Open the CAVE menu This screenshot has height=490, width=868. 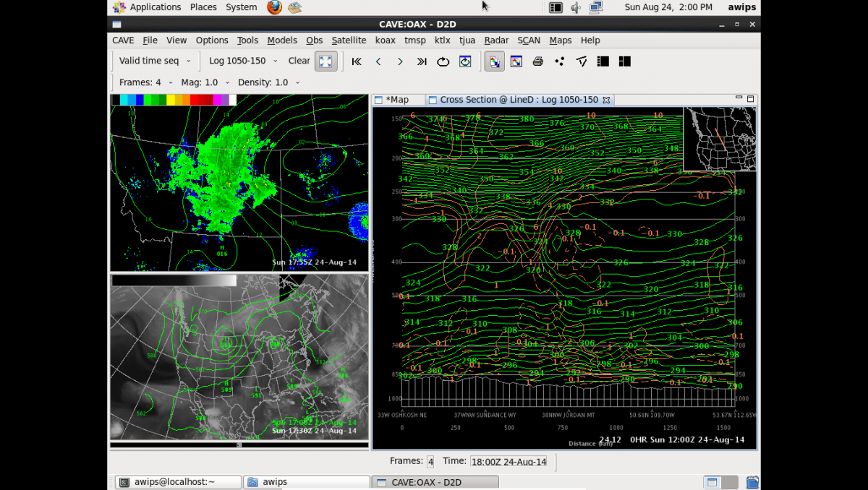pyautogui.click(x=123, y=40)
